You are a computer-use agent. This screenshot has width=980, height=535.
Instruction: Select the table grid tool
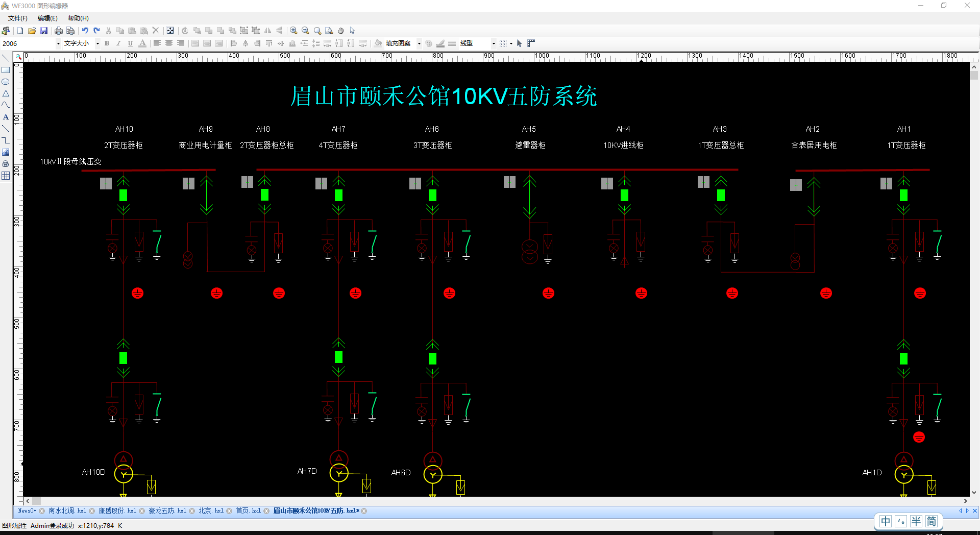click(x=6, y=176)
